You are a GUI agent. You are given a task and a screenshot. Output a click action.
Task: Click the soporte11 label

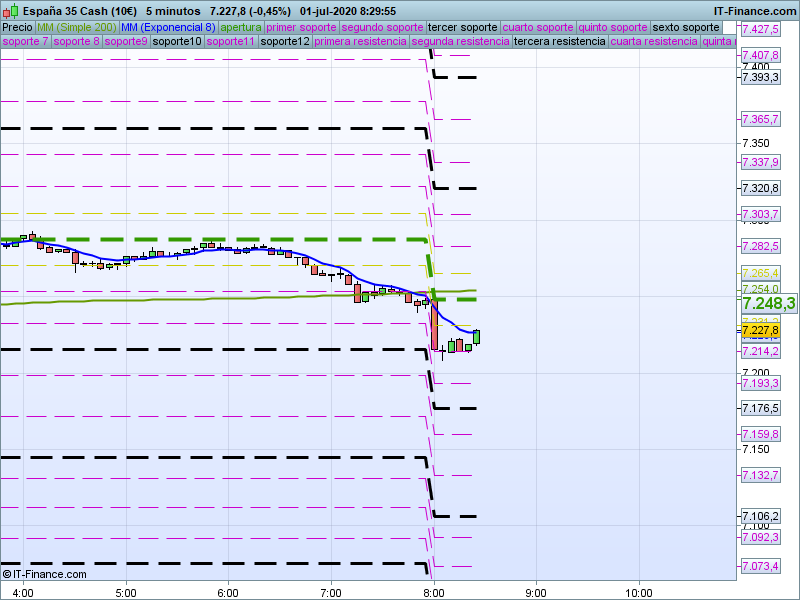point(231,41)
